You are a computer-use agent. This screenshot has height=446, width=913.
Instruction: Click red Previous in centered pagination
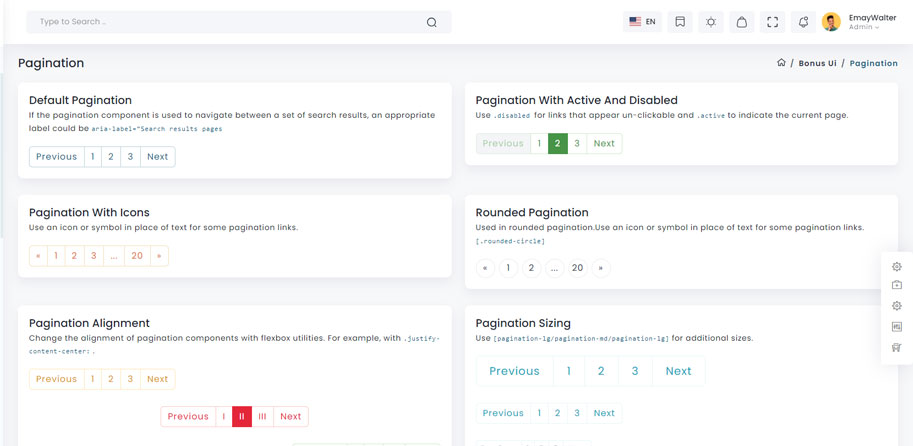pyautogui.click(x=188, y=416)
